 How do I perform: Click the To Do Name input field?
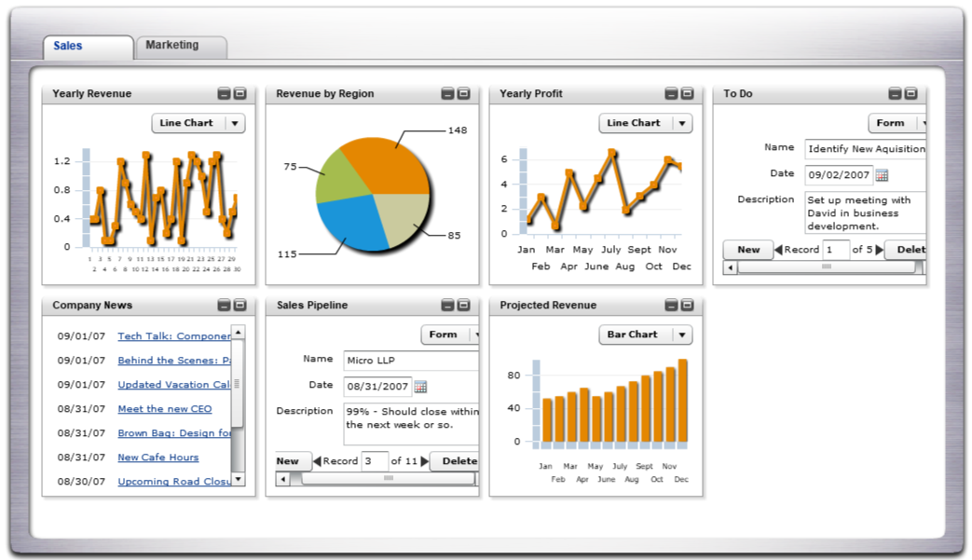(x=866, y=149)
